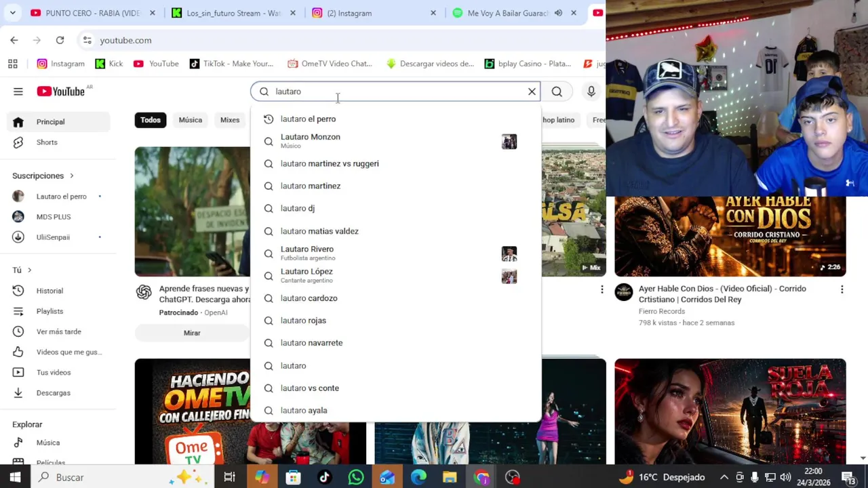The width and height of the screenshot is (868, 488).
Task: Open the Chrome apps grid in bookmarks bar
Action: [12, 64]
